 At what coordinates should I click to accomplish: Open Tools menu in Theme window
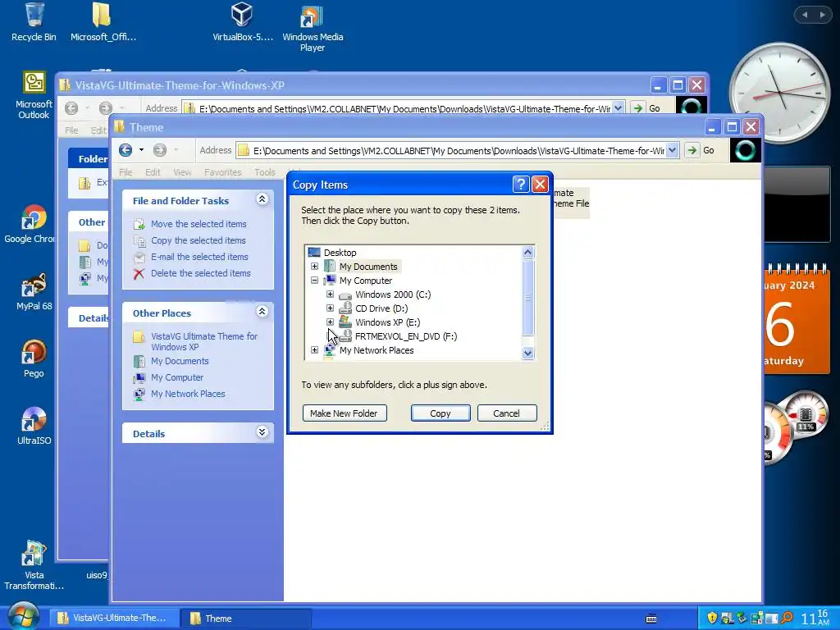[265, 172]
